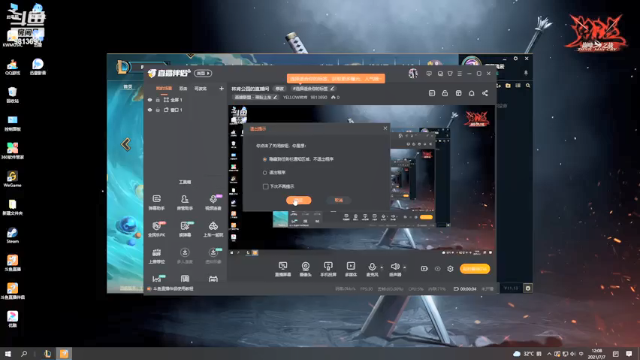The height and width of the screenshot is (360, 640).
Task: Check the don't-remind-next-time checkbox
Action: click(265, 187)
